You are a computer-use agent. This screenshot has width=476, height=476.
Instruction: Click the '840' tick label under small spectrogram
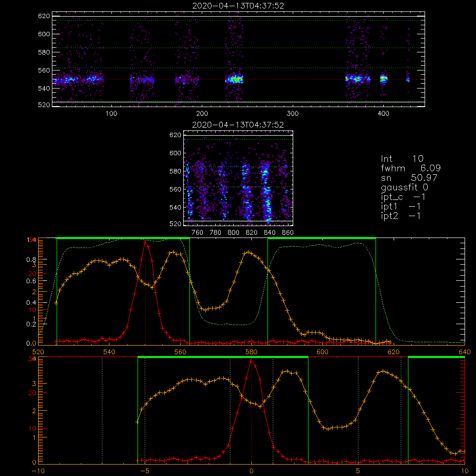point(269,233)
